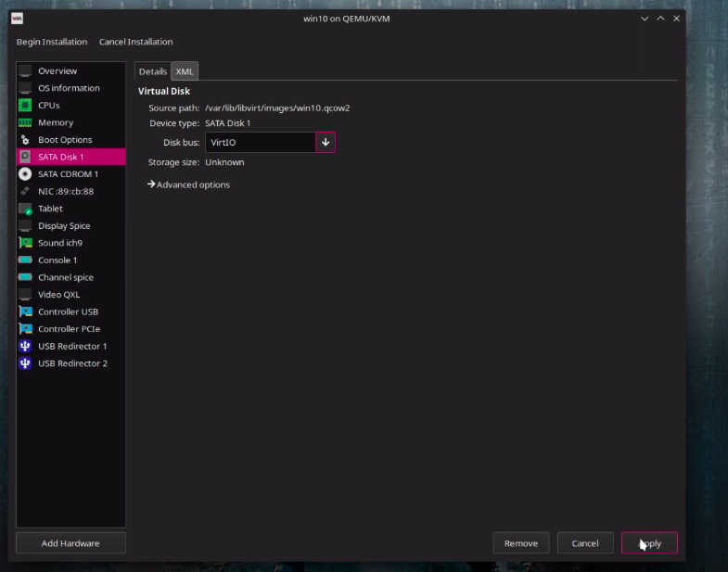Select CPUs in the hardware list
The image size is (728, 572).
click(x=71, y=106)
